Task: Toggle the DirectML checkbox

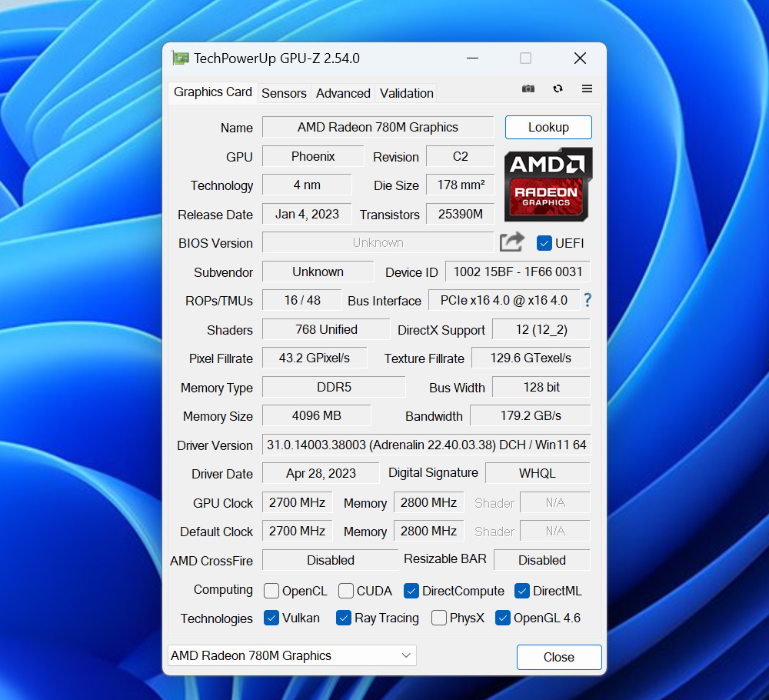Action: (x=522, y=591)
